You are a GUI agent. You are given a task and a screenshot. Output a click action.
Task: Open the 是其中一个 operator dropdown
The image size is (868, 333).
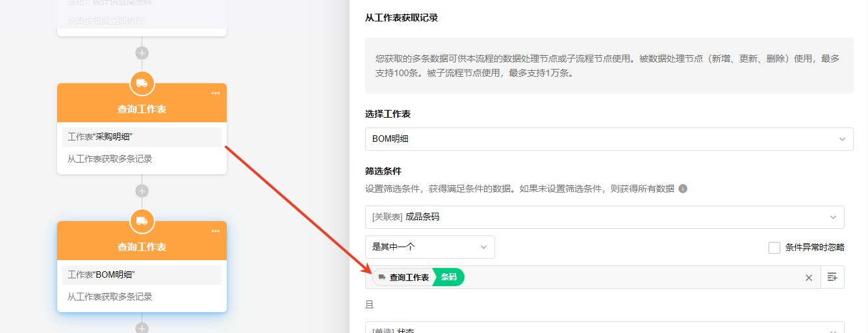pos(429,247)
